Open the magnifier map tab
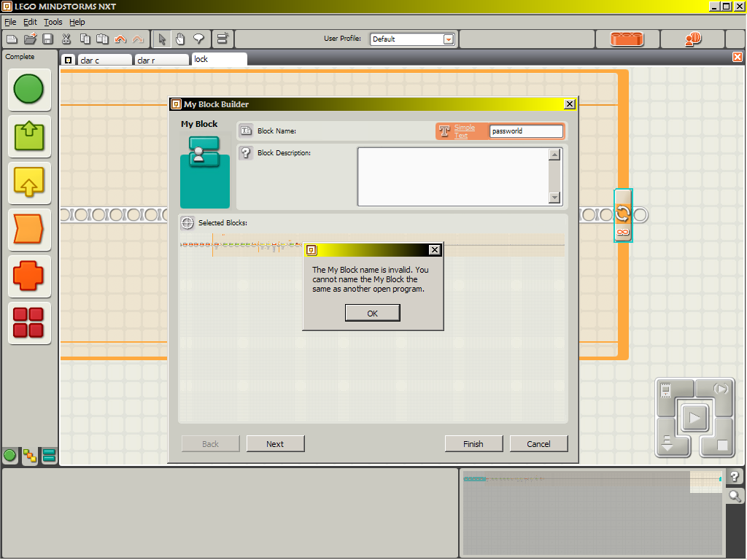Screen dimensions: 747x560 click(x=735, y=496)
